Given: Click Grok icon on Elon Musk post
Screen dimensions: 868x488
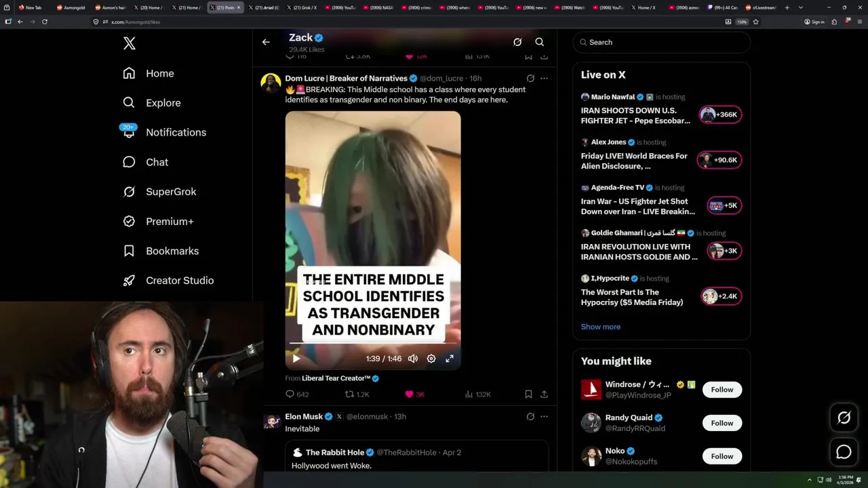Looking at the screenshot, I should click(530, 417).
